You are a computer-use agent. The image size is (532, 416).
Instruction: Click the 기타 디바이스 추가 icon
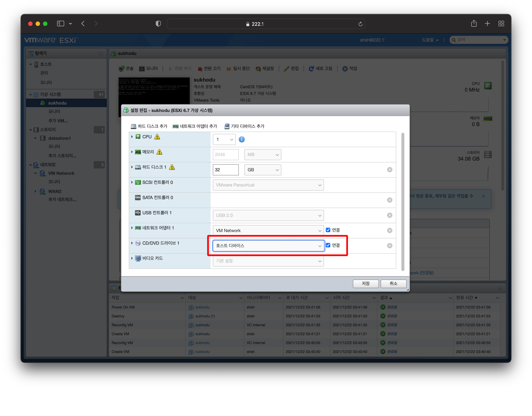pos(227,126)
